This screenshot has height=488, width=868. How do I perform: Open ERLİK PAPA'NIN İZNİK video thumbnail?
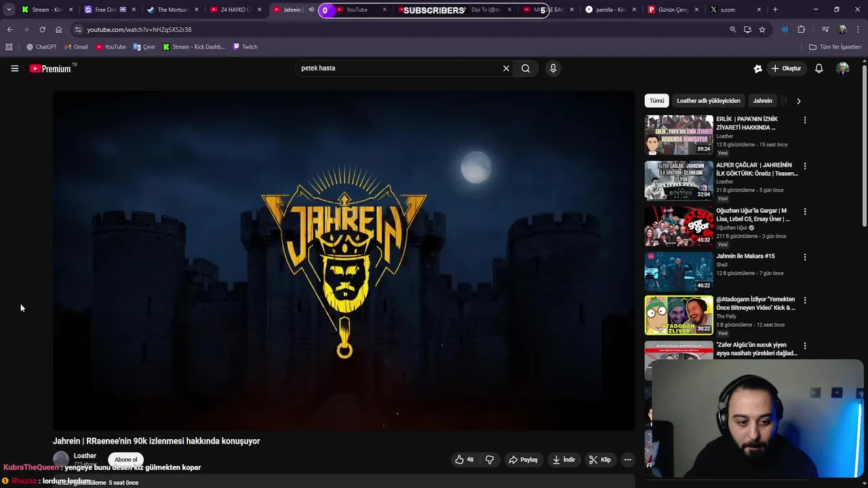[x=679, y=135]
